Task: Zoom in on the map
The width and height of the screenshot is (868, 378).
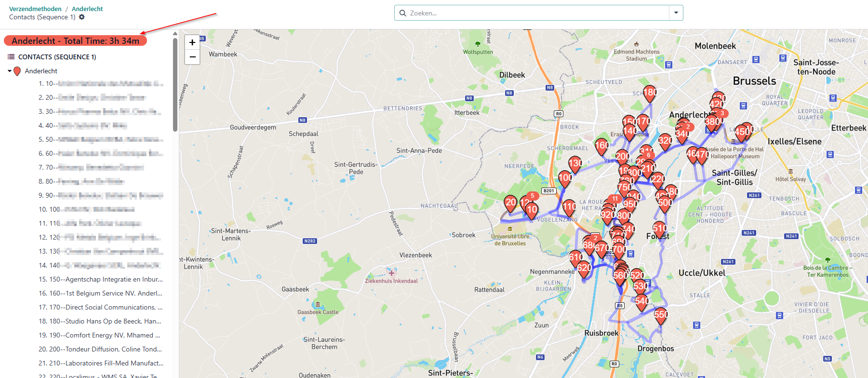Action: [x=192, y=42]
